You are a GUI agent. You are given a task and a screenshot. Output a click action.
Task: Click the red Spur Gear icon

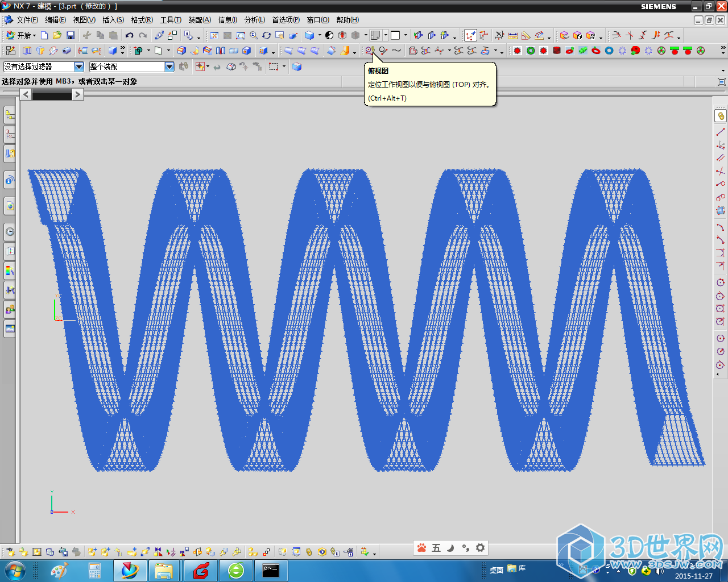(x=518, y=51)
